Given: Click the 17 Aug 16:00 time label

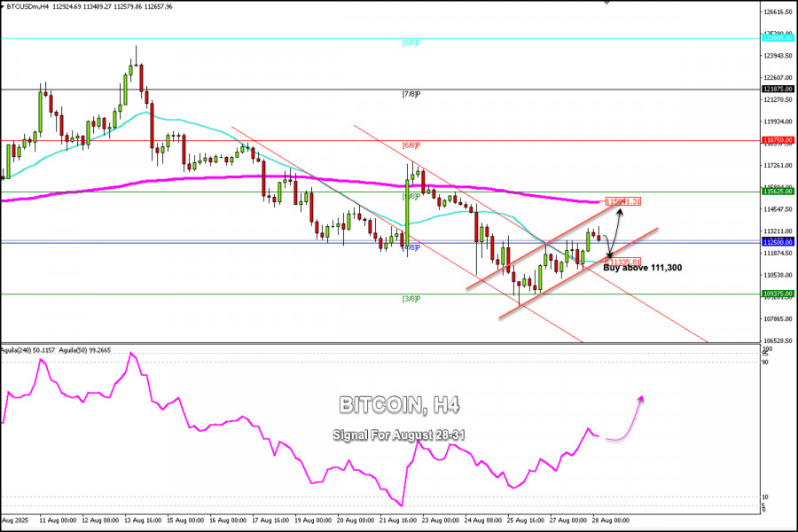Looking at the screenshot, I should point(270,520).
